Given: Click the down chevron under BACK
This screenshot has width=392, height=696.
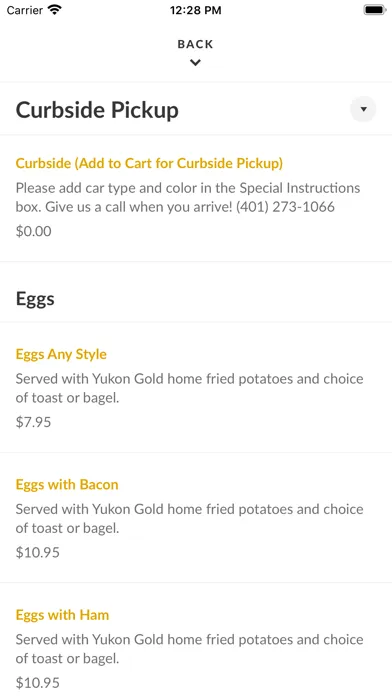Looking at the screenshot, I should (x=195, y=63).
